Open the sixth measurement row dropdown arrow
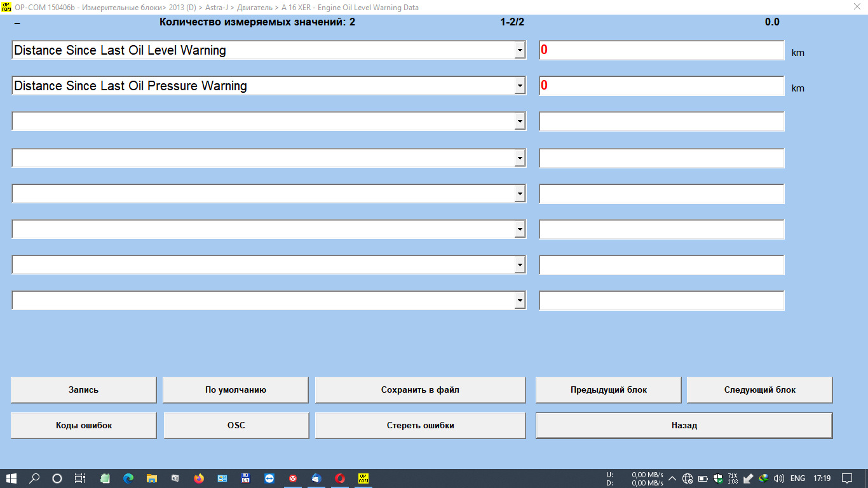This screenshot has width=868, height=488. [x=520, y=229]
